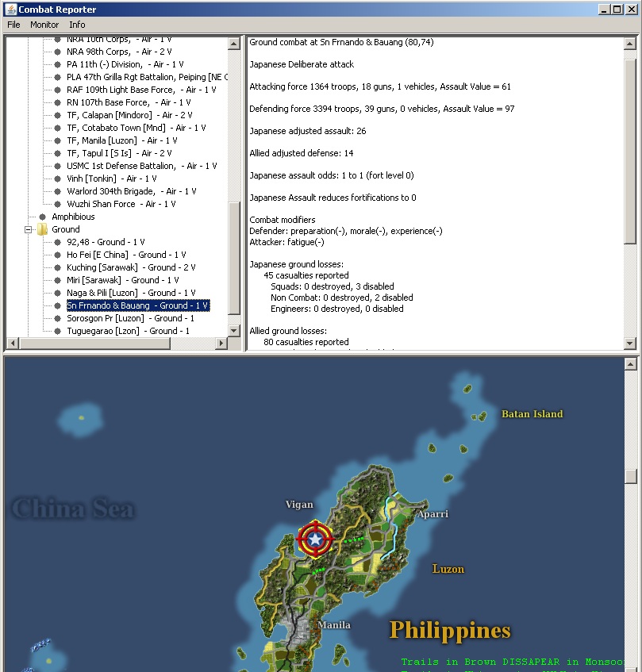Click the tree panel scroll down arrow
This screenshot has height=672, width=642.
click(x=233, y=330)
